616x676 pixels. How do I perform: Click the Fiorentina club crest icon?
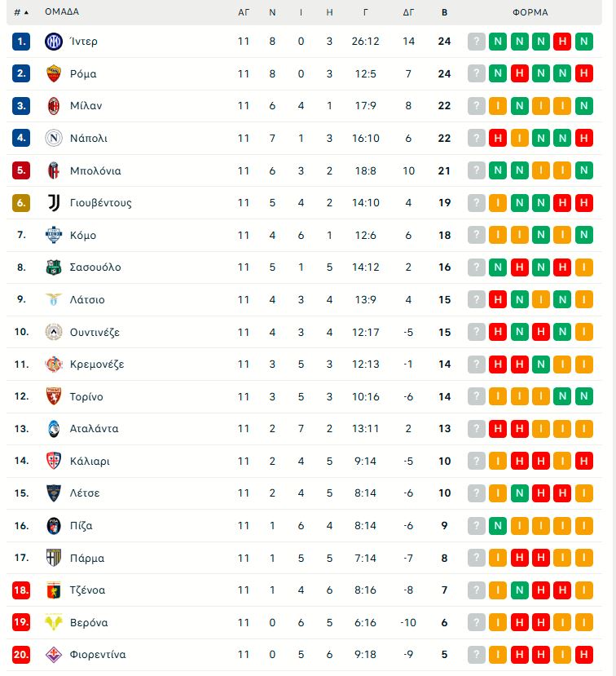click(54, 655)
